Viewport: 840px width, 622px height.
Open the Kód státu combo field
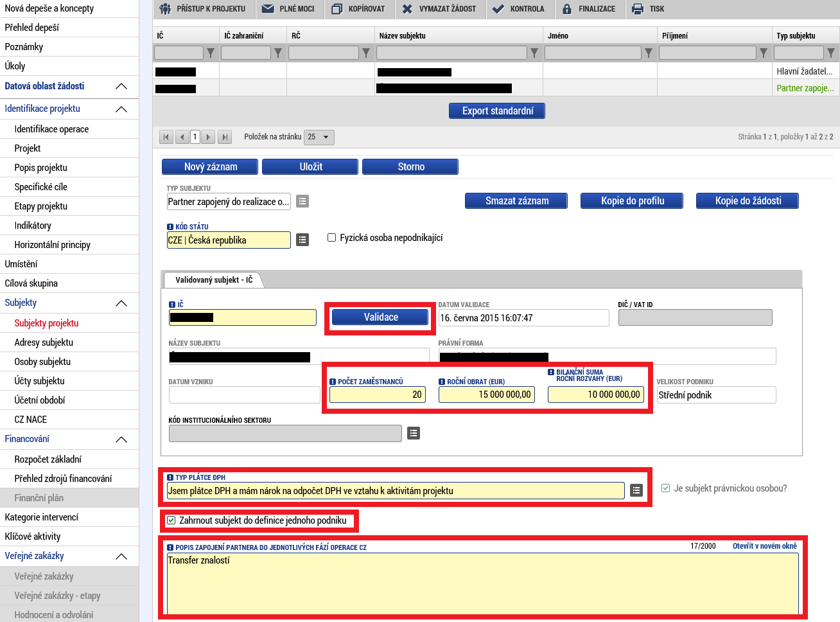[229, 240]
